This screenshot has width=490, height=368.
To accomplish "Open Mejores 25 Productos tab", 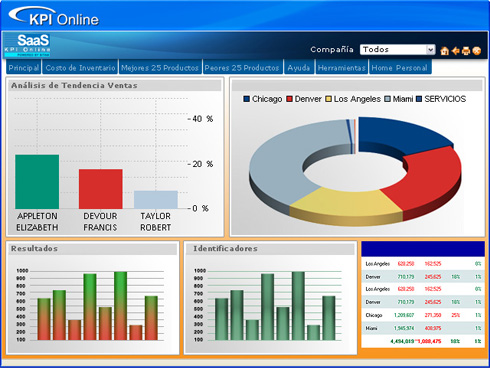I will point(160,67).
